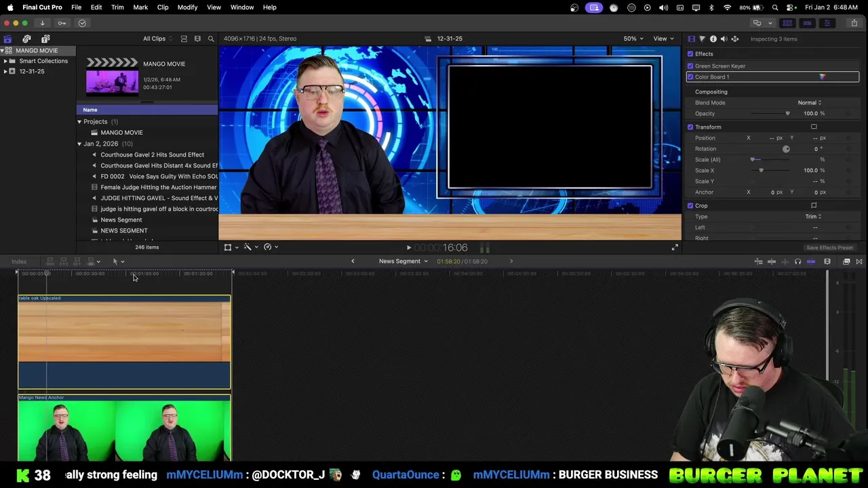Go back in timeline history arrow
This screenshot has width=868, height=488.
pyautogui.click(x=353, y=262)
